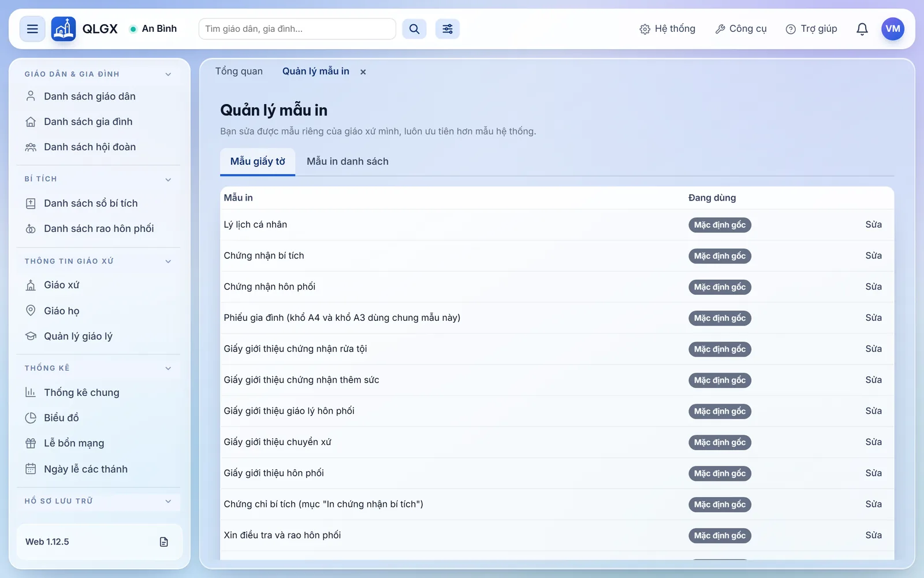Close the Quản lý mẫu in tab
Viewport: 924px width, 578px height.
363,72
